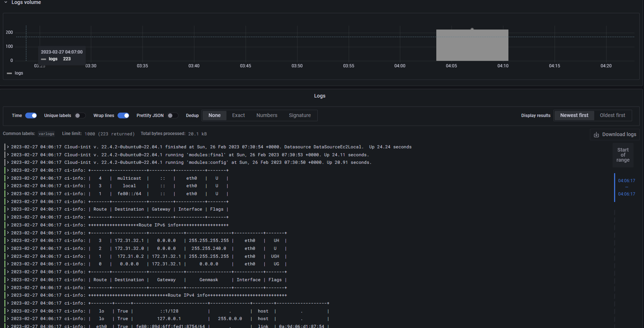The image size is (644, 328).
Task: Select the None dedup option
Action: coord(215,115)
